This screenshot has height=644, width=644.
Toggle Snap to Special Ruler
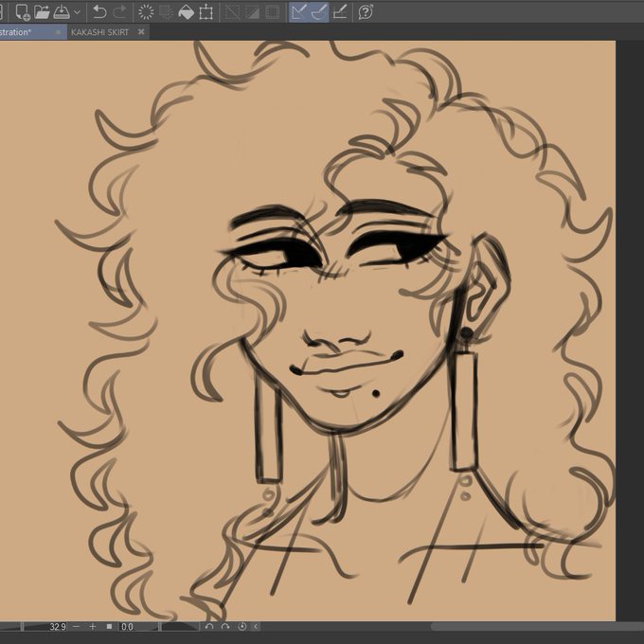(x=319, y=12)
